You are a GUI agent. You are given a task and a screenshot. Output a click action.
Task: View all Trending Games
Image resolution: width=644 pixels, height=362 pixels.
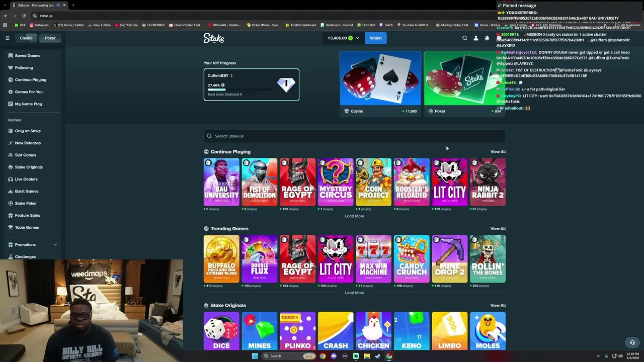coord(498,229)
